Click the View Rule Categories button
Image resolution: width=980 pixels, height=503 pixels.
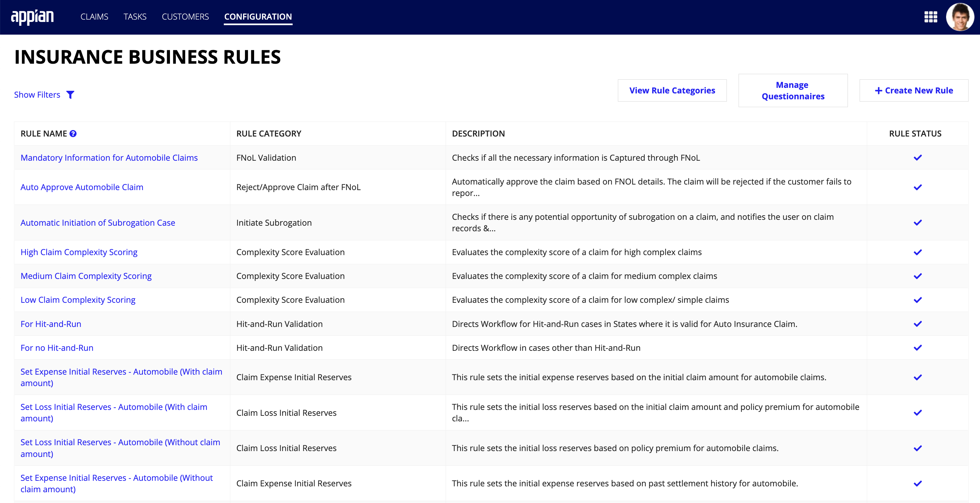[x=673, y=90]
